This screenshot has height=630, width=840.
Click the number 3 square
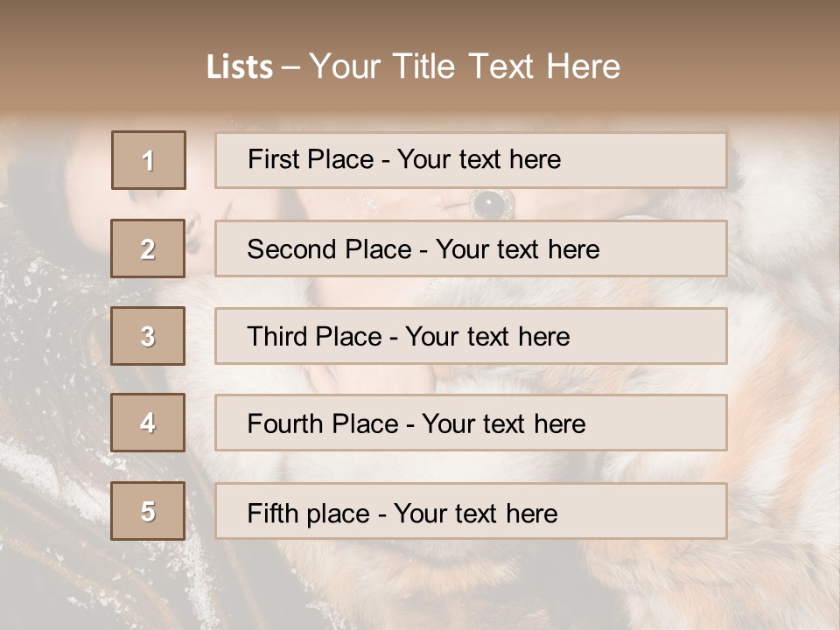[x=148, y=336]
